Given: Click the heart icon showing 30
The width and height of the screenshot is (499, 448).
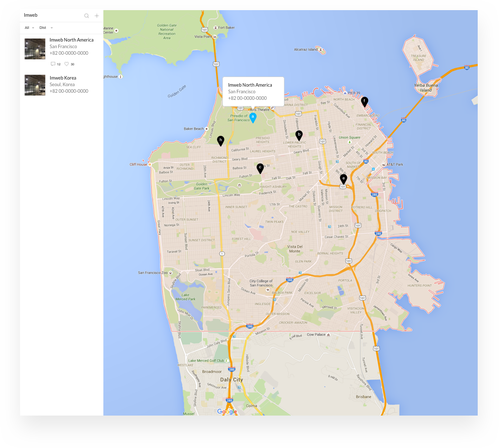Looking at the screenshot, I should 66,64.
